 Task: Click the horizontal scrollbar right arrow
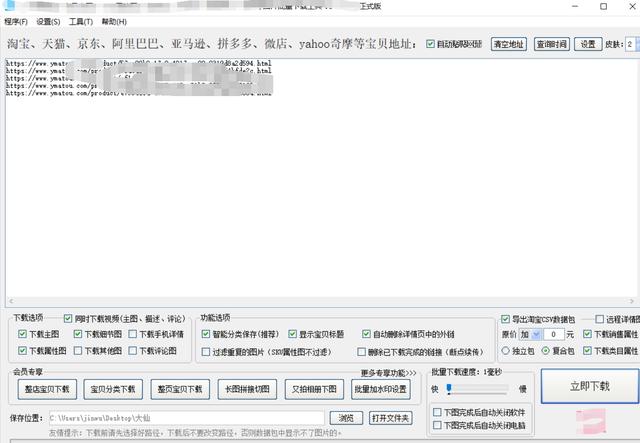pos(632,301)
